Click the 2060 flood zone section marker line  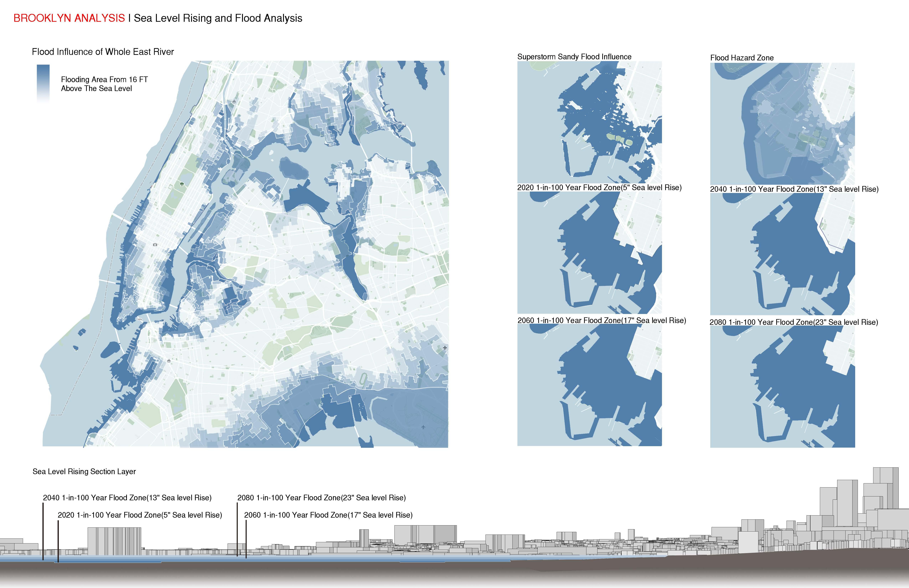tap(246, 538)
